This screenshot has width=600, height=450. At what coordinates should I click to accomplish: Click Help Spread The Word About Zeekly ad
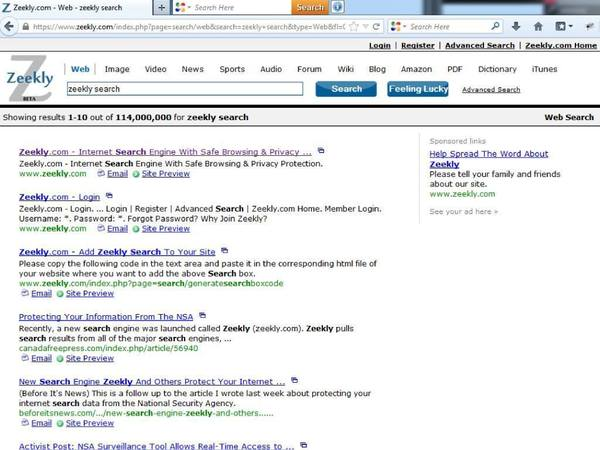(489, 159)
